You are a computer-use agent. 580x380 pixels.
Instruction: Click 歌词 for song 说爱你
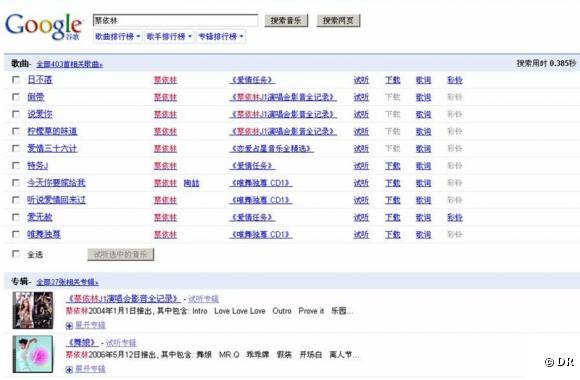[x=423, y=114]
